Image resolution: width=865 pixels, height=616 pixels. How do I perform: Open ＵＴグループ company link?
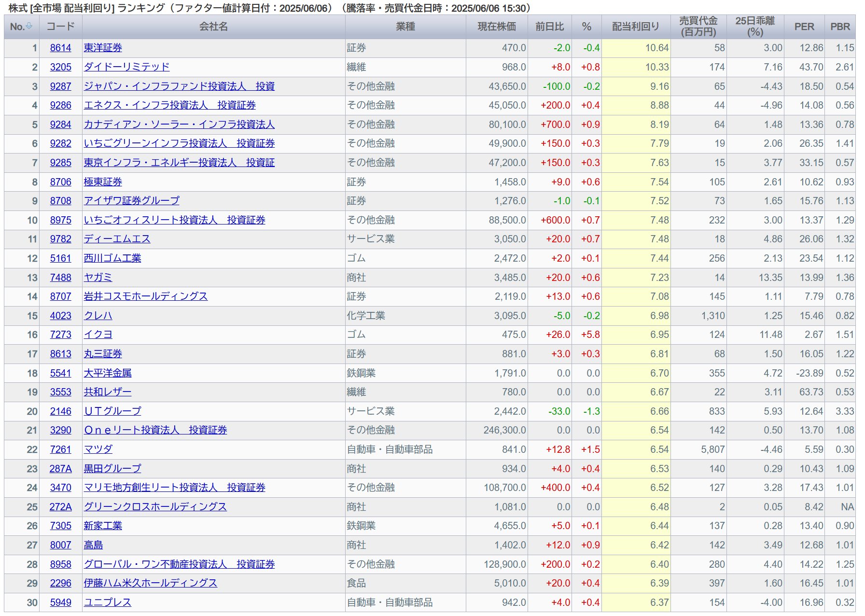112,411
